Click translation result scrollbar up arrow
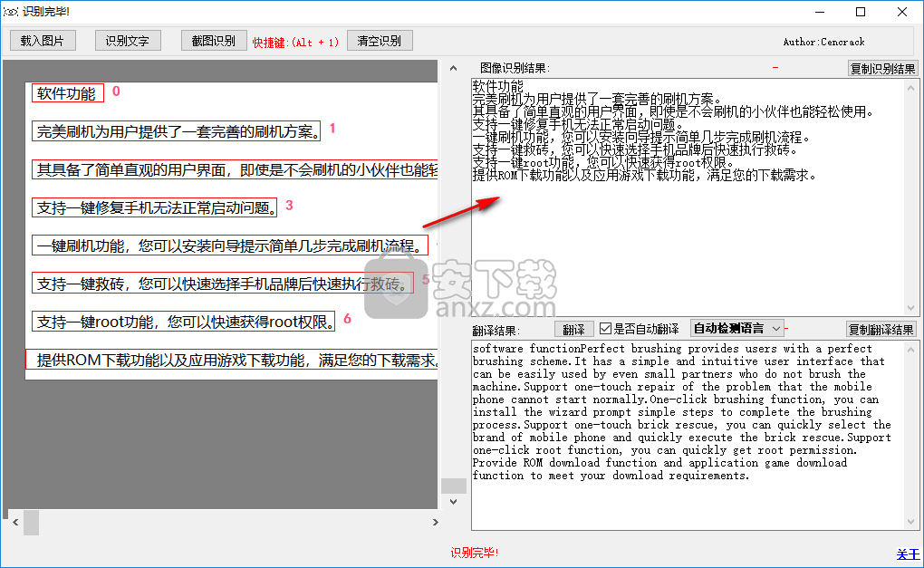This screenshot has height=568, width=924. [x=911, y=350]
